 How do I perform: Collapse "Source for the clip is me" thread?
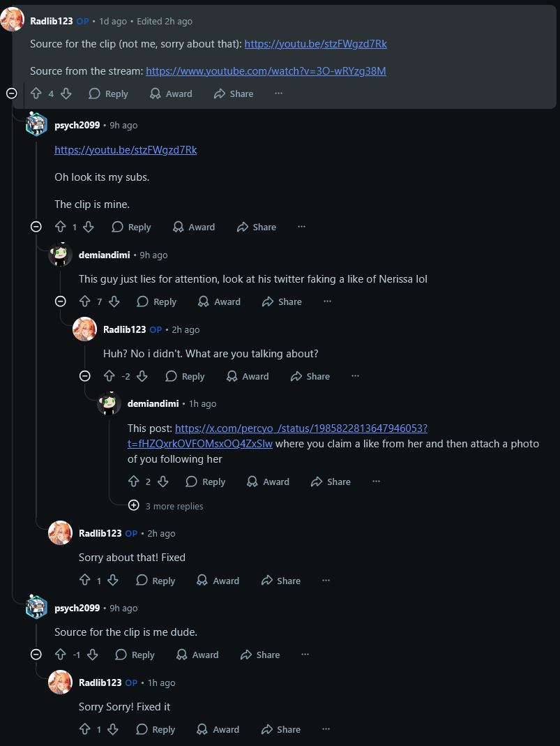[x=36, y=655]
